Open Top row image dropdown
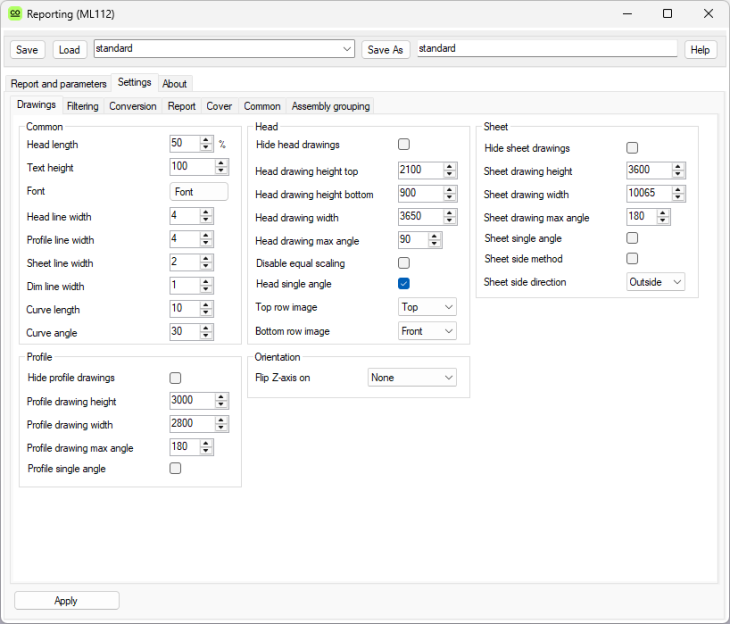This screenshot has height=624, width=730. [427, 308]
